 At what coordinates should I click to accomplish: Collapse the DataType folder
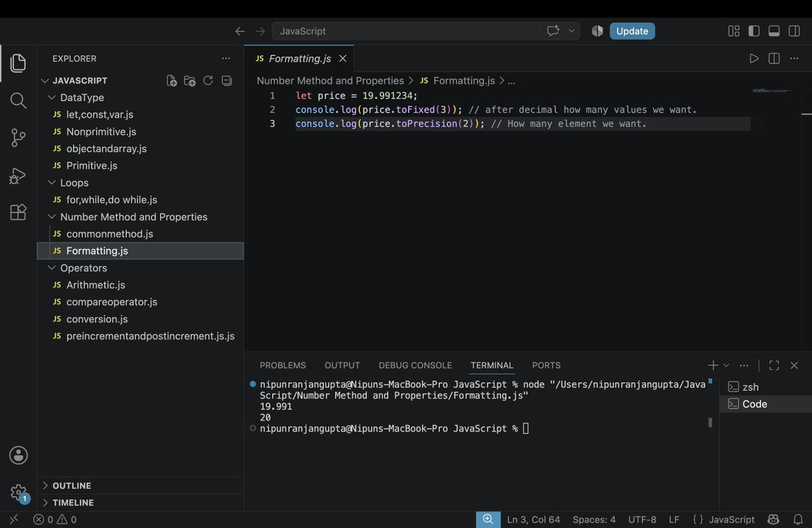click(51, 98)
